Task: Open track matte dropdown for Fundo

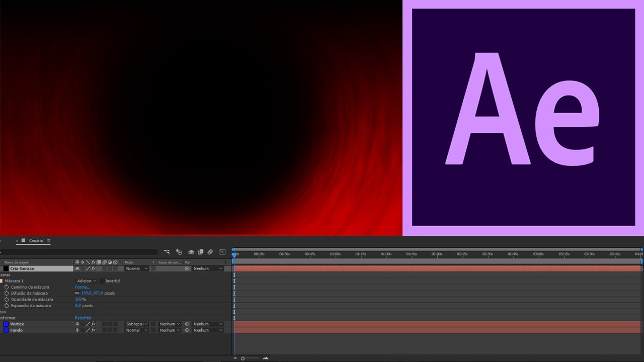Action: [x=170, y=330]
